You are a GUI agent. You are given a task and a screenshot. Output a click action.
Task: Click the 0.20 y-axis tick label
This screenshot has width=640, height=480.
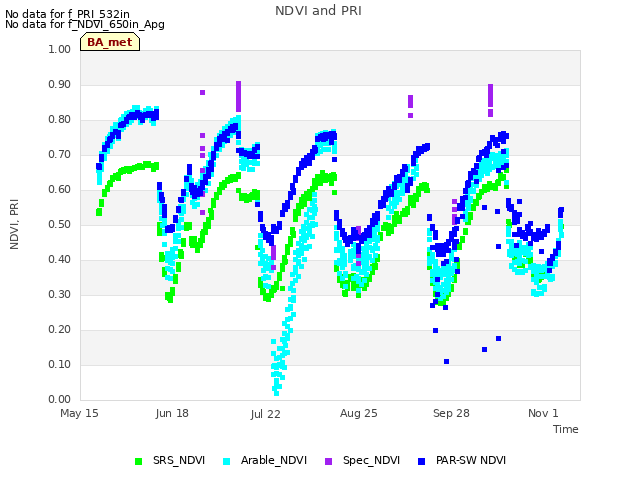point(59,329)
